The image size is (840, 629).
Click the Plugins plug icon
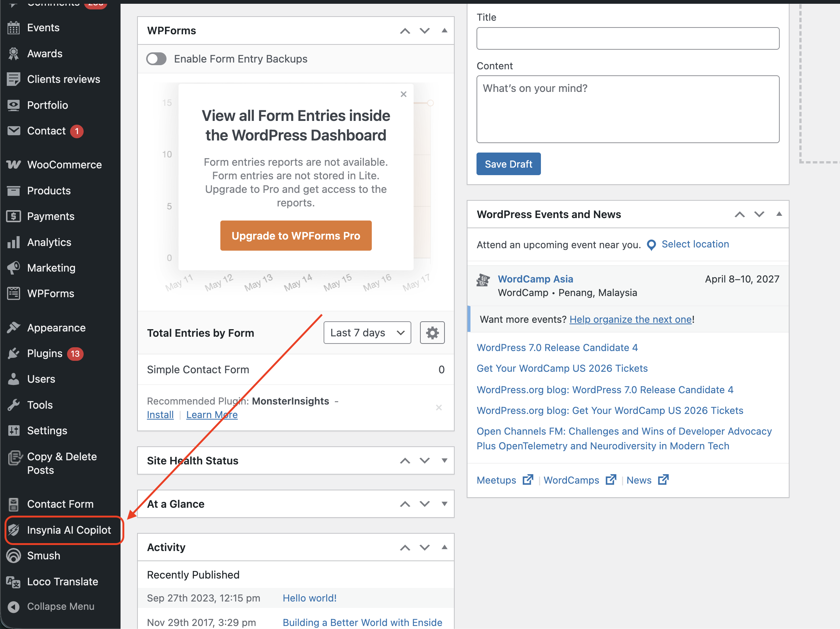[x=14, y=353]
